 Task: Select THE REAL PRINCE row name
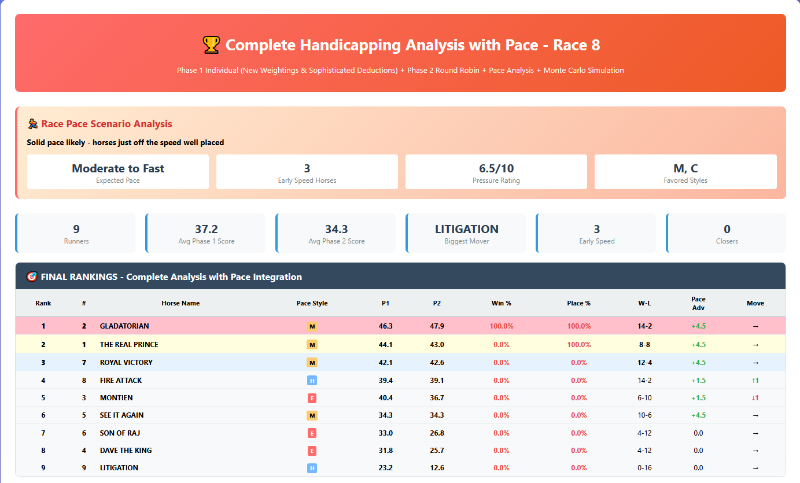129,344
